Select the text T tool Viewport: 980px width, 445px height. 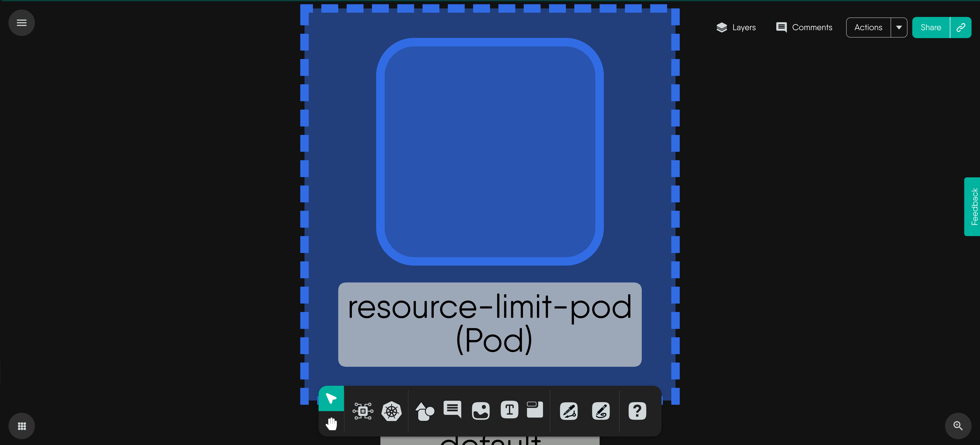509,410
